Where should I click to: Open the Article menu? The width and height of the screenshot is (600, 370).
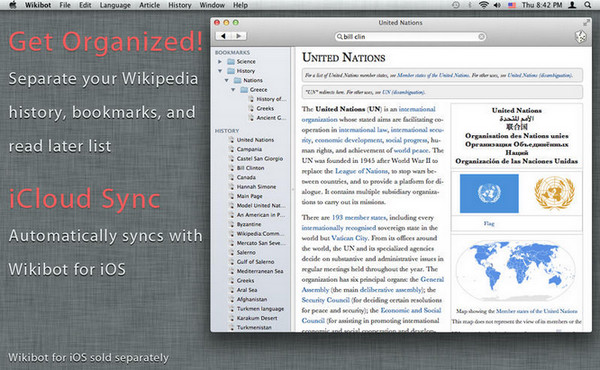point(149,5)
